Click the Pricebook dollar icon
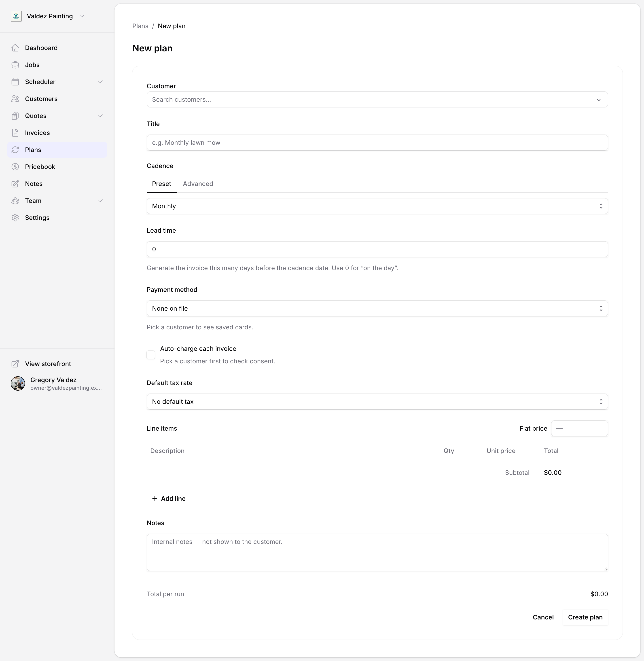This screenshot has width=644, height=661. point(15,167)
